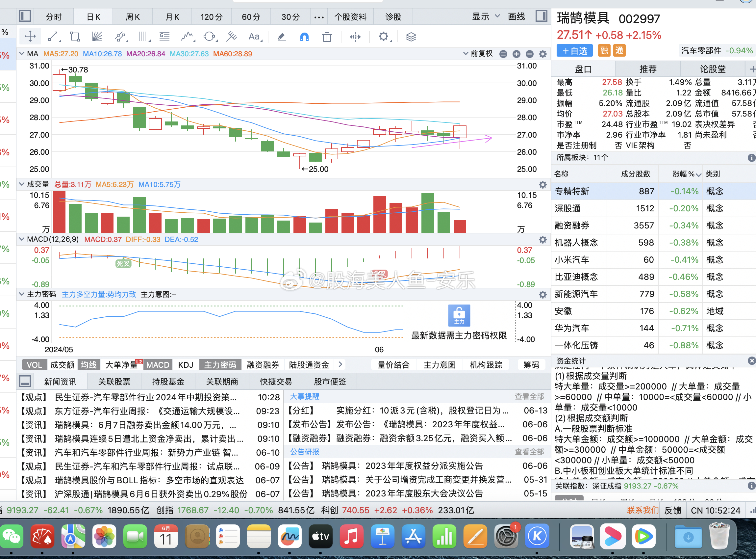
Task: Open the Aa text annotation tool
Action: (x=254, y=37)
